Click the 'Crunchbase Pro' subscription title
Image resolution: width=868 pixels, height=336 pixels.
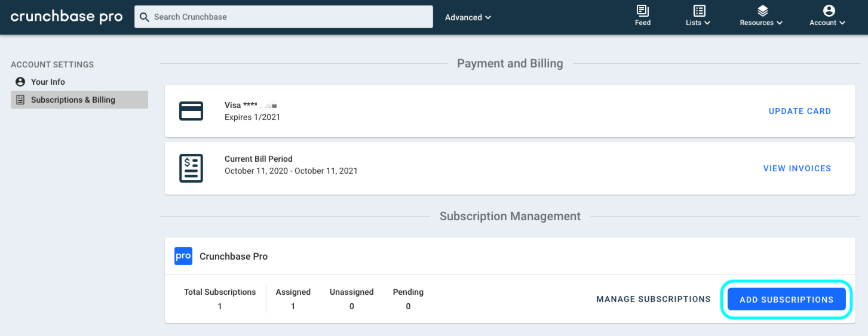point(234,256)
